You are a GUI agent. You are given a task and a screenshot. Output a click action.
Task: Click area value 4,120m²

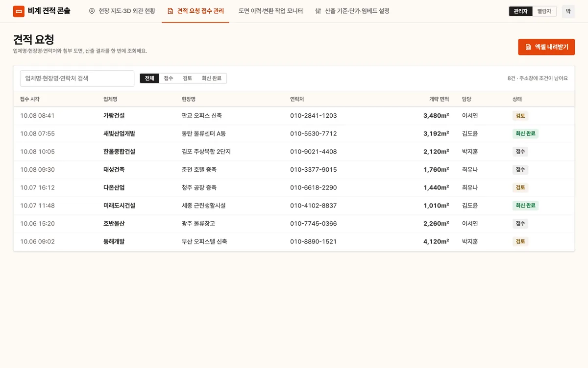(436, 241)
